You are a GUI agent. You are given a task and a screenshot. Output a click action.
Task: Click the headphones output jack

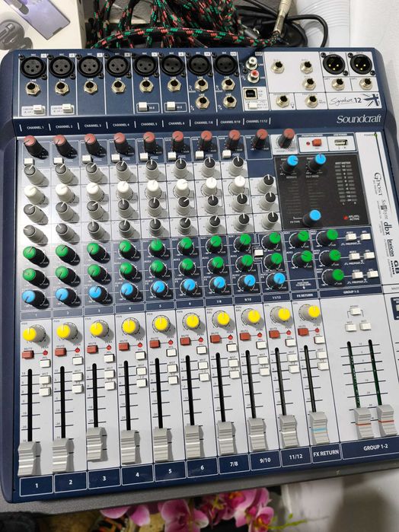pos(282,100)
